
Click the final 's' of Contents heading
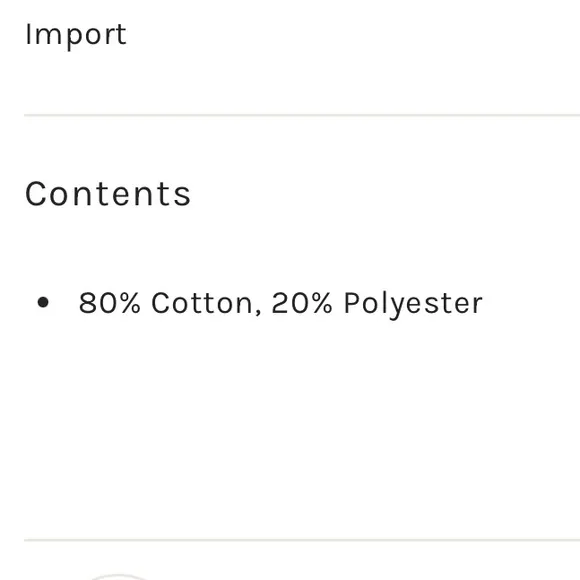click(182, 197)
